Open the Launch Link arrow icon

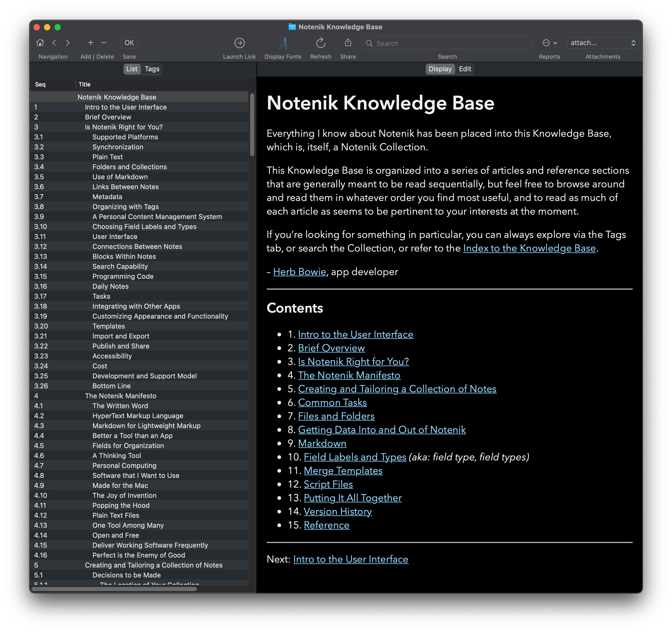click(239, 43)
